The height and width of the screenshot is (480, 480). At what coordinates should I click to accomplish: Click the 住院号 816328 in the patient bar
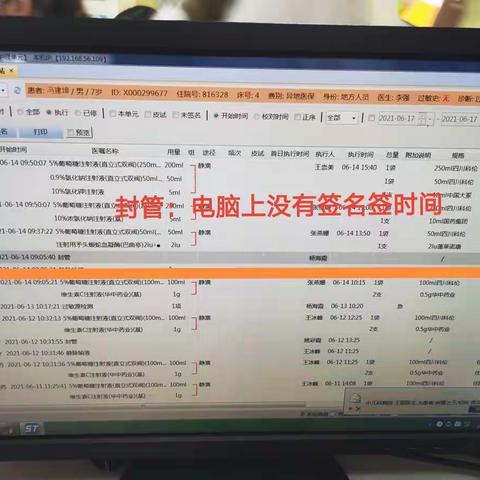coord(202,94)
